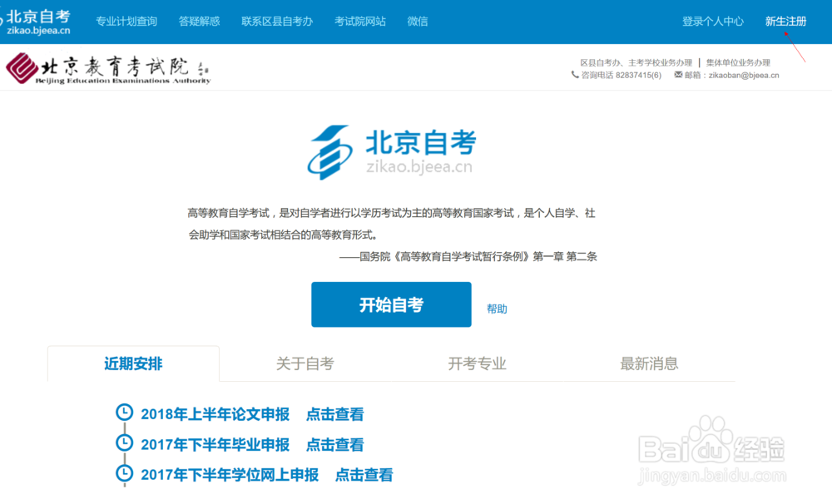
Task: Open 新生注册 registration link
Action: coord(786,22)
